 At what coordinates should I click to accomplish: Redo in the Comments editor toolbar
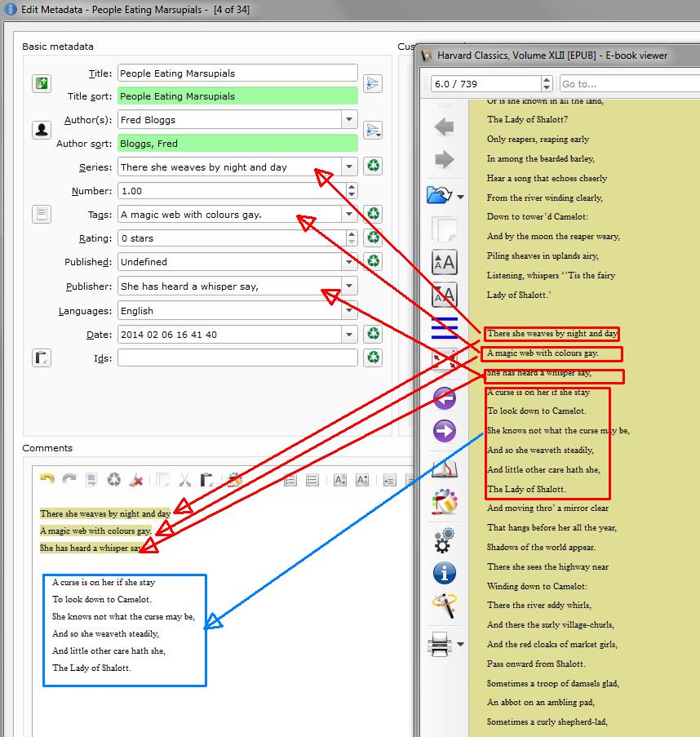[x=69, y=479]
